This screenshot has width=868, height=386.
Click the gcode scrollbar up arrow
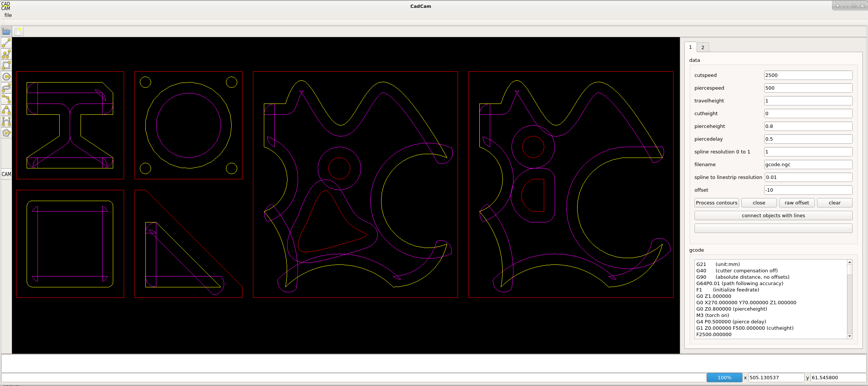pyautogui.click(x=850, y=262)
